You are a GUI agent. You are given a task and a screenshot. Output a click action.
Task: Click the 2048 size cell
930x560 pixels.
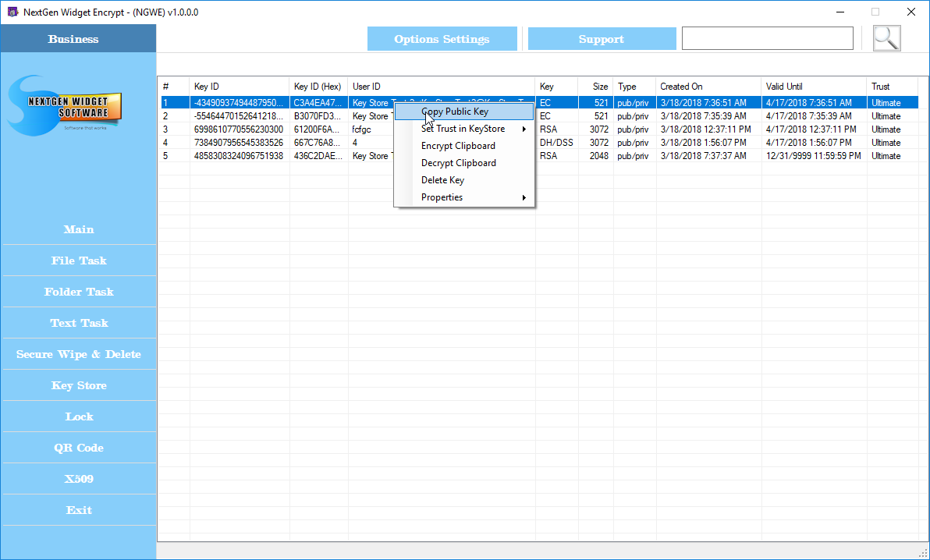point(599,156)
